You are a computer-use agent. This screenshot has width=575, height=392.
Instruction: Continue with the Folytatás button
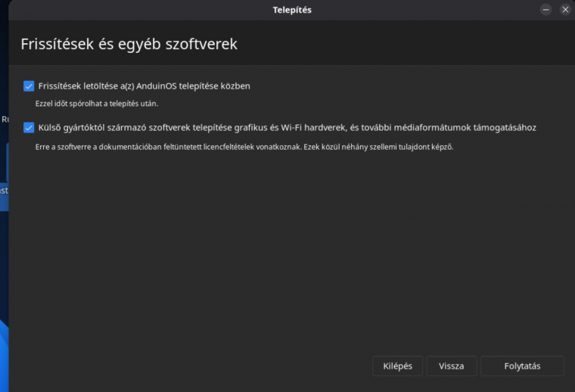point(522,366)
